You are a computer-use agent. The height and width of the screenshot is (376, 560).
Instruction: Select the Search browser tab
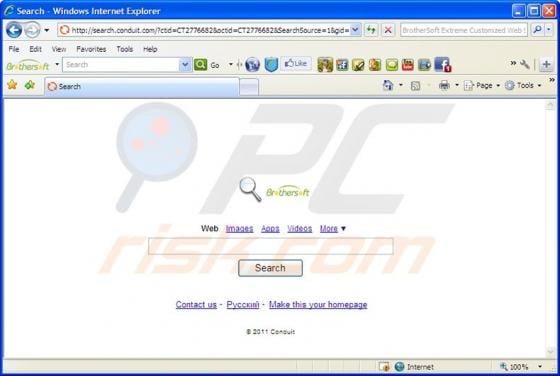pyautogui.click(x=142, y=86)
